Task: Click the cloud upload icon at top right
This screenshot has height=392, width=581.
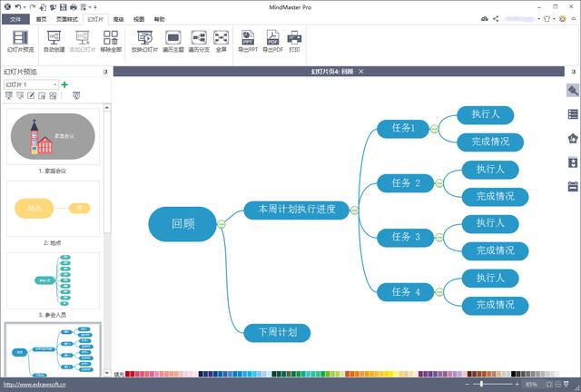Action: tap(484, 18)
